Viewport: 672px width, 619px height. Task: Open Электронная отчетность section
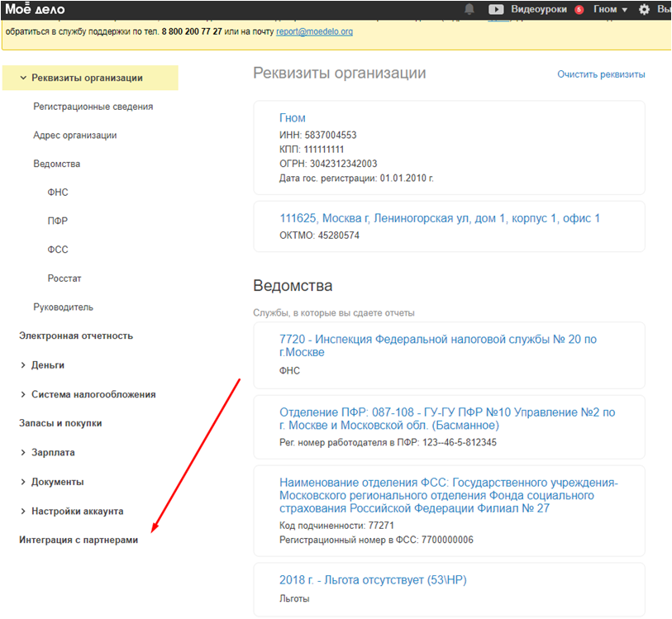click(76, 336)
